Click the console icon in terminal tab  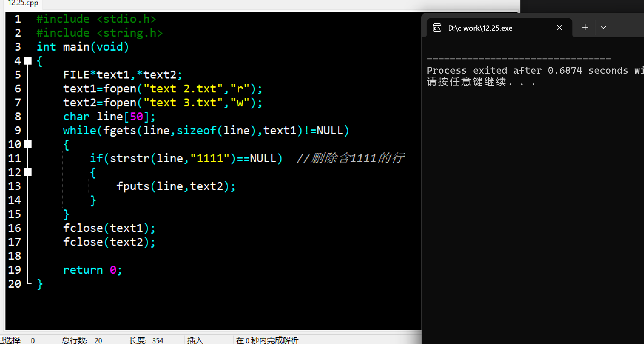(x=437, y=28)
